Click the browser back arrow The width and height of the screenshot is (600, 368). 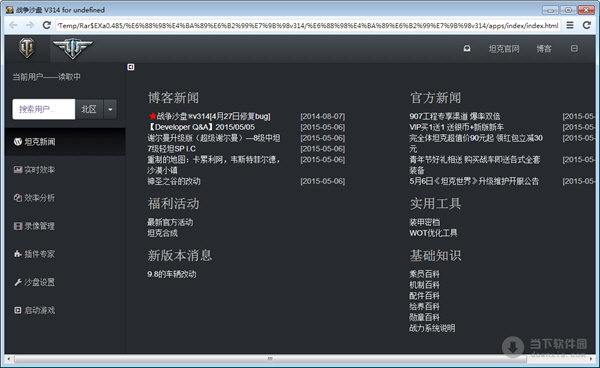point(13,25)
